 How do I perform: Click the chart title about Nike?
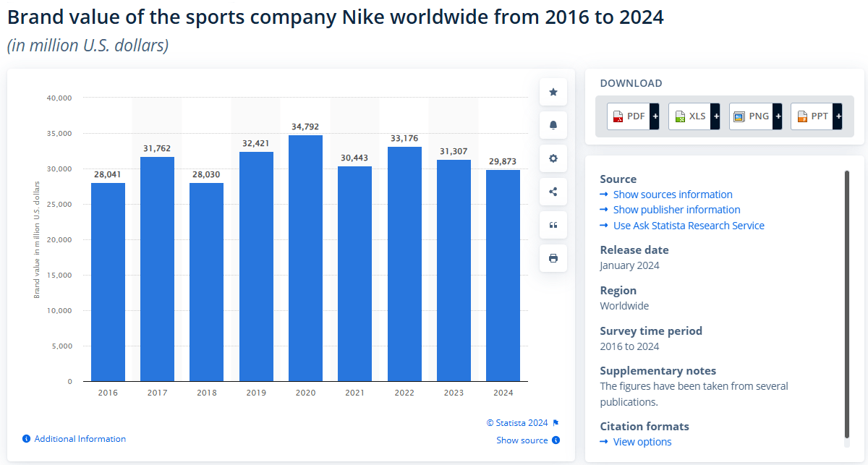click(x=335, y=17)
